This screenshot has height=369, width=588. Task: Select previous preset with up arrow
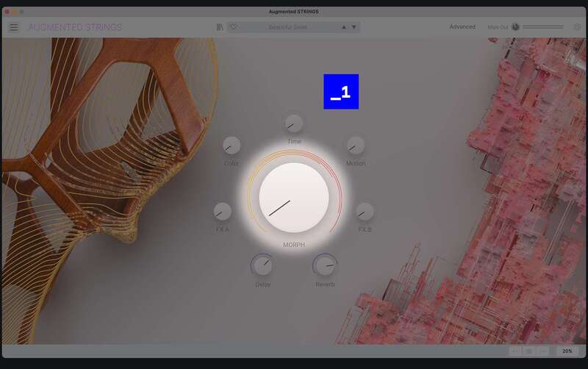pos(343,27)
